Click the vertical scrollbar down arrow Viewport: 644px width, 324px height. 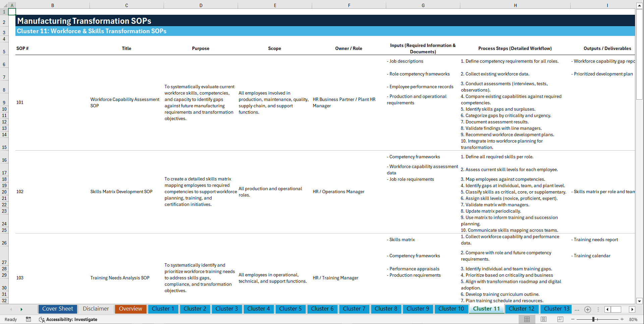(x=640, y=301)
